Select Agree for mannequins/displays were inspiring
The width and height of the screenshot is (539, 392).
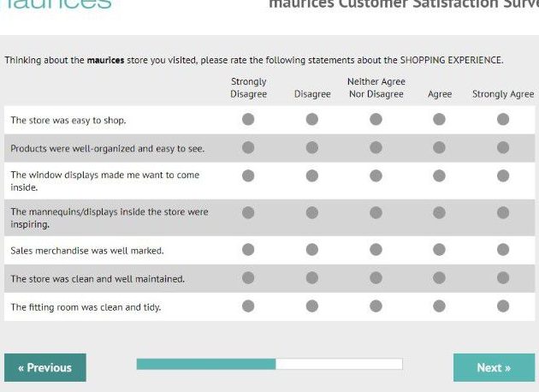tap(439, 212)
